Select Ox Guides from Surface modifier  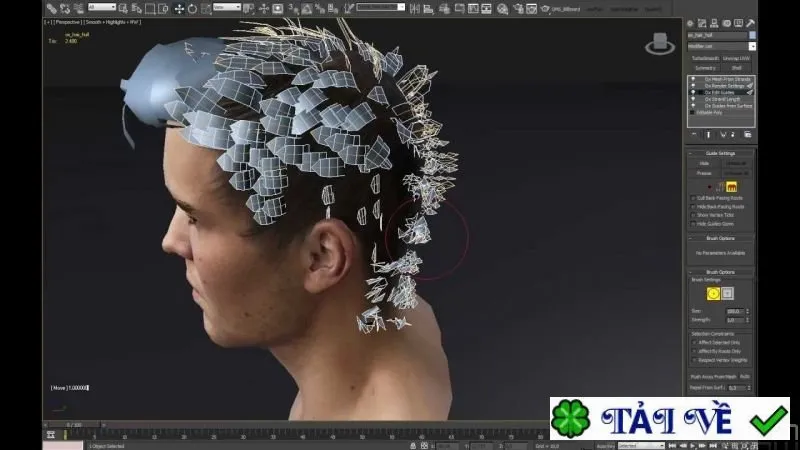coord(728,106)
